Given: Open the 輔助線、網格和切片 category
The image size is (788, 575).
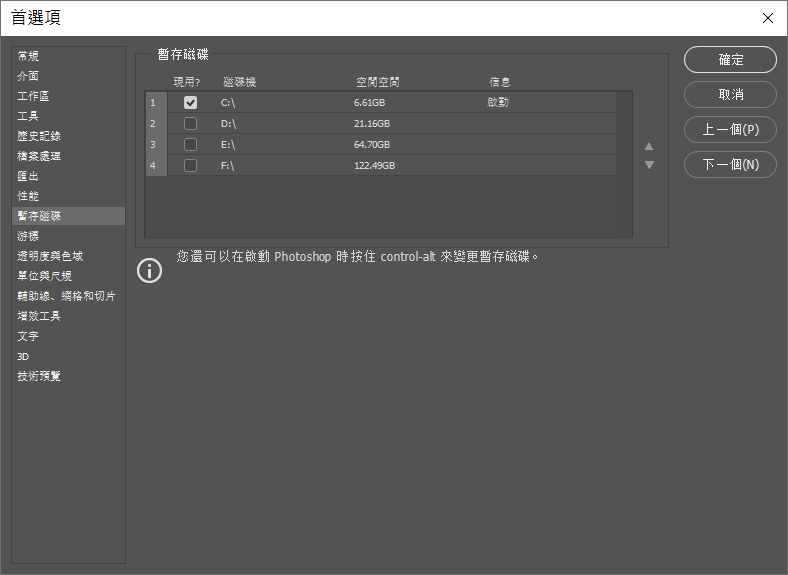Looking at the screenshot, I should tap(68, 296).
